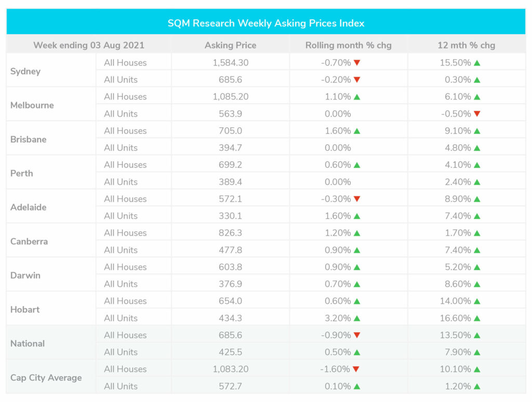Select the Rolling month % chg header
532x402 pixels.
(348, 45)
